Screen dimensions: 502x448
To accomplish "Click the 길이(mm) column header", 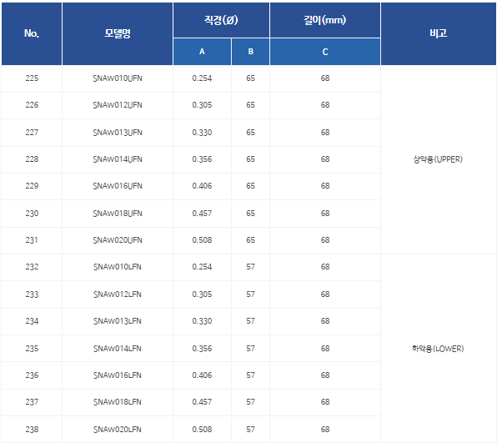I will click(325, 20).
